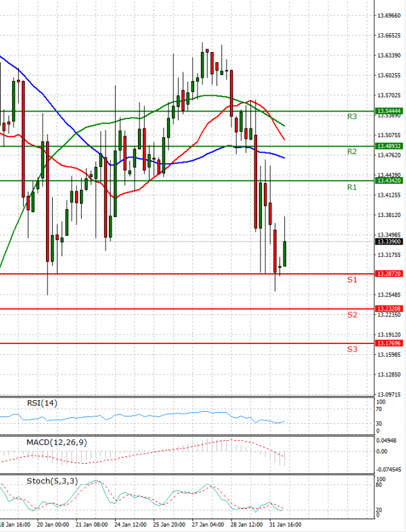Viewport: 406px width, 532px height.
Task: Click the 20 Jan 00:00 time label
Action: (x=53, y=525)
